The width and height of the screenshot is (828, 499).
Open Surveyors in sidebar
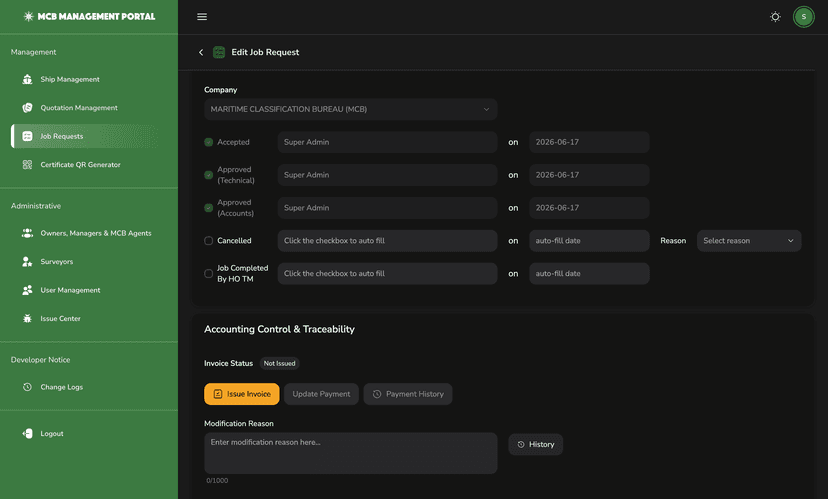coord(84,261)
